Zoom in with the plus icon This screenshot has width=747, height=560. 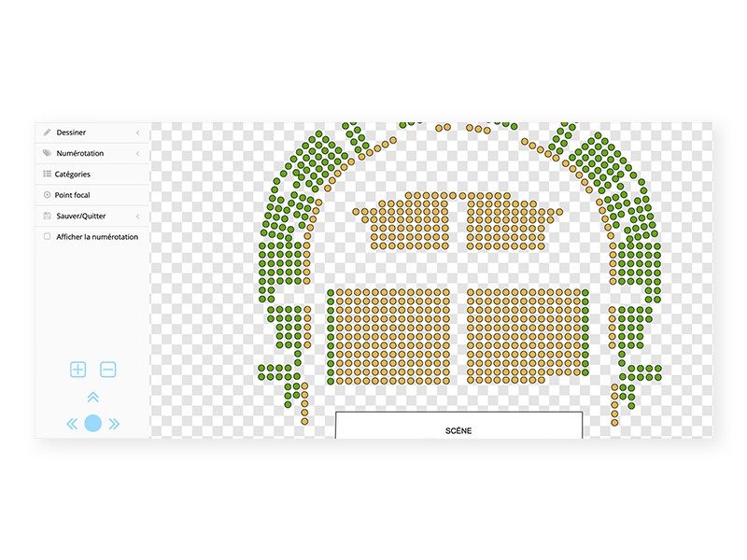tap(78, 370)
